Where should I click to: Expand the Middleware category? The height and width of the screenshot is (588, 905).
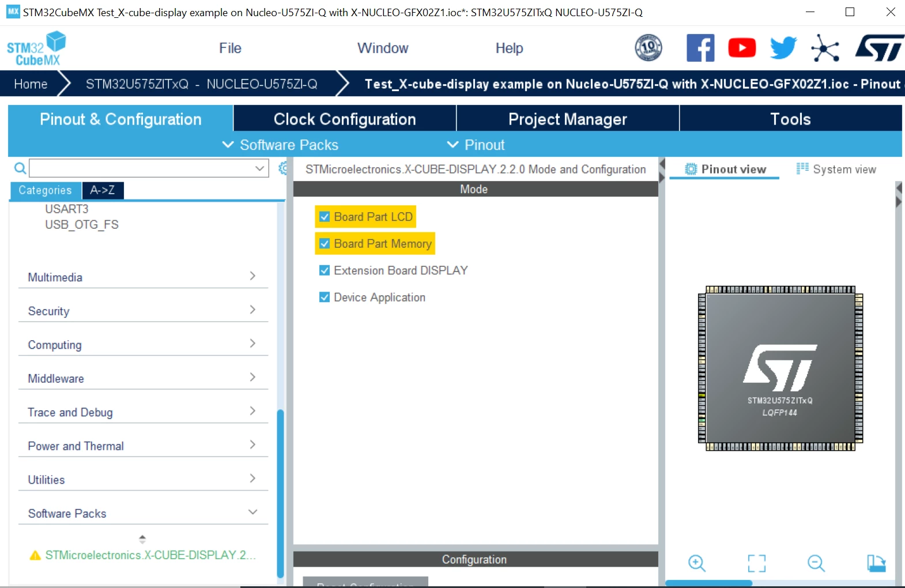pos(144,379)
